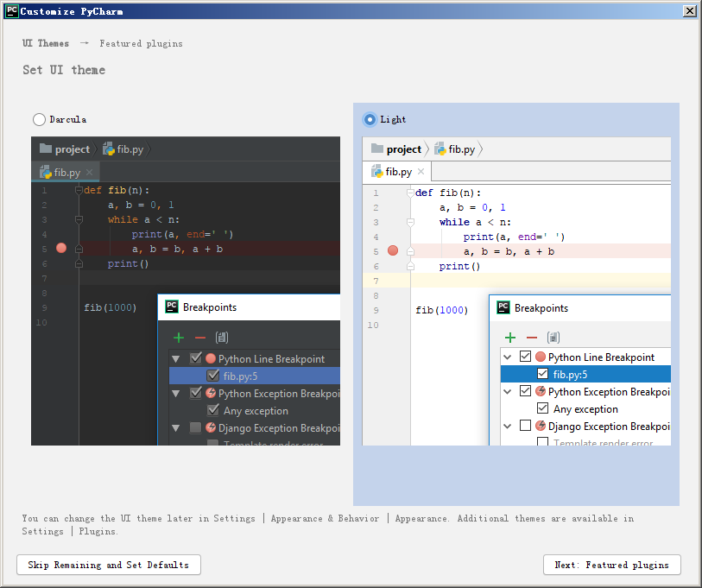Click green plus add icon in Light Breakpoints

[x=510, y=338]
